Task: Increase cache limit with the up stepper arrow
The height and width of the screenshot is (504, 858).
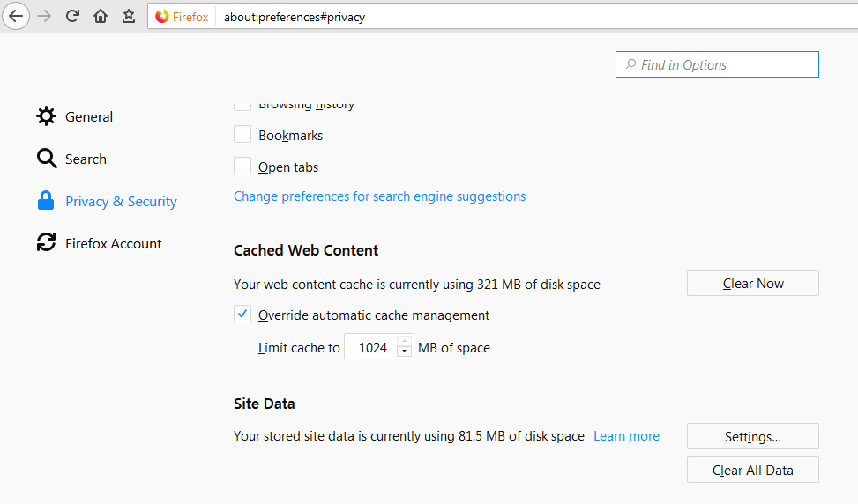Action: (405, 341)
